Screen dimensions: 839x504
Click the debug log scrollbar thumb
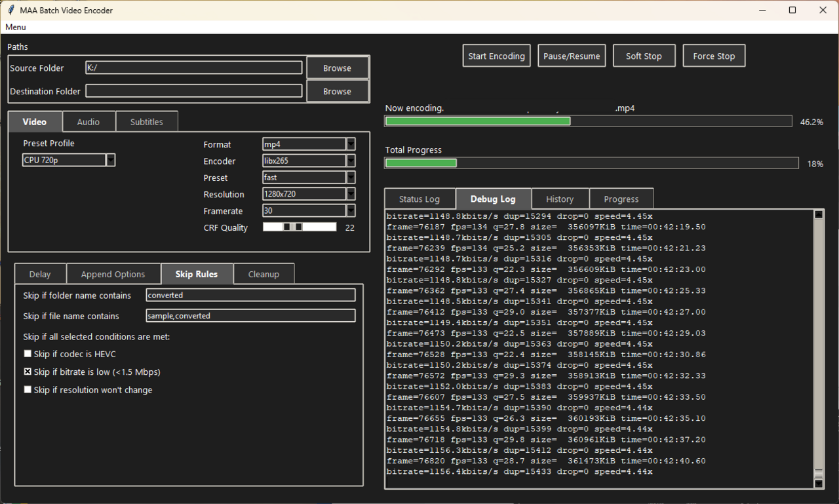tap(818, 473)
